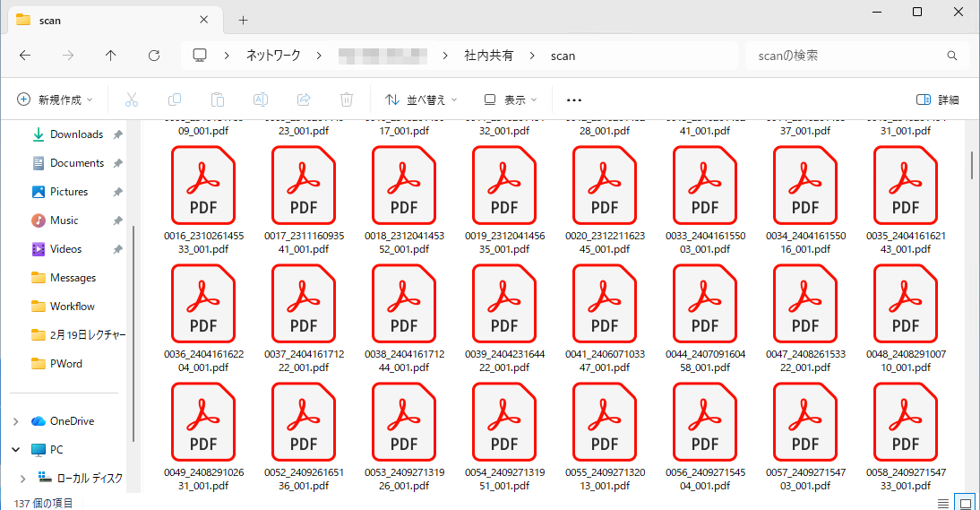Screen dimensions: 980x510
Task: Go up one folder level
Action: [x=111, y=56]
